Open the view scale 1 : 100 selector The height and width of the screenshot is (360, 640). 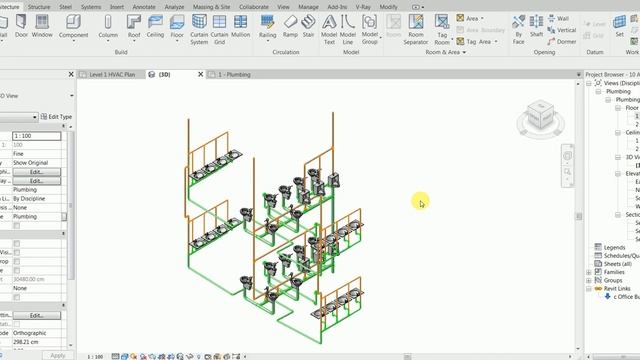(x=95, y=357)
